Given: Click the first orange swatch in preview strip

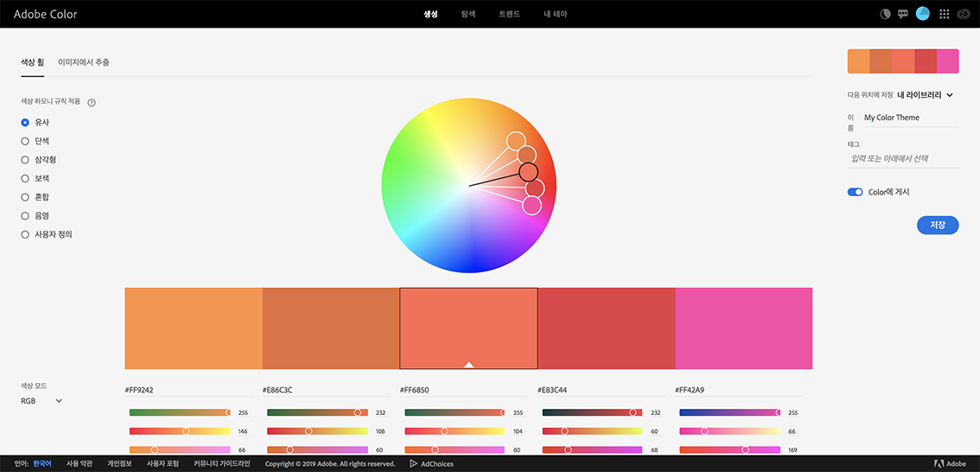Looking at the screenshot, I should (x=859, y=61).
